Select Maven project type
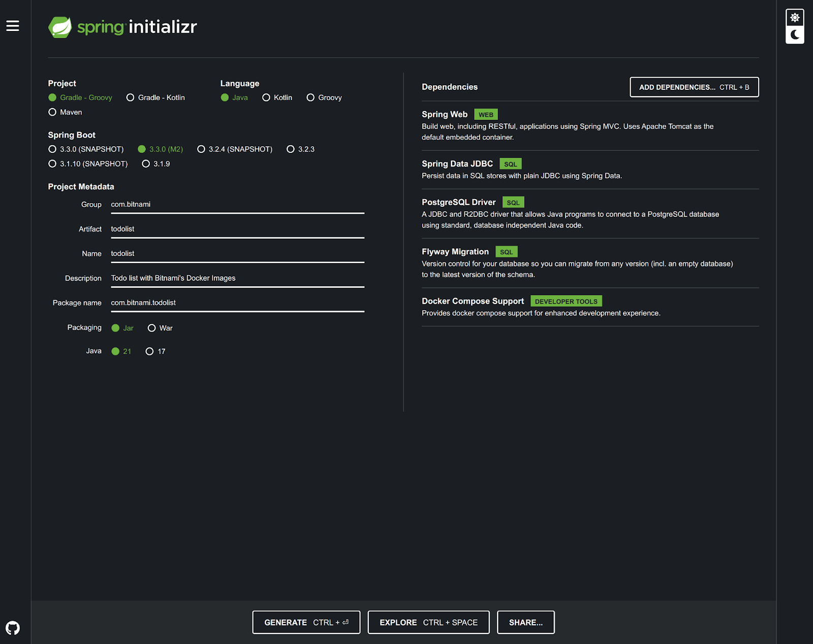Image resolution: width=813 pixels, height=644 pixels. tap(65, 112)
